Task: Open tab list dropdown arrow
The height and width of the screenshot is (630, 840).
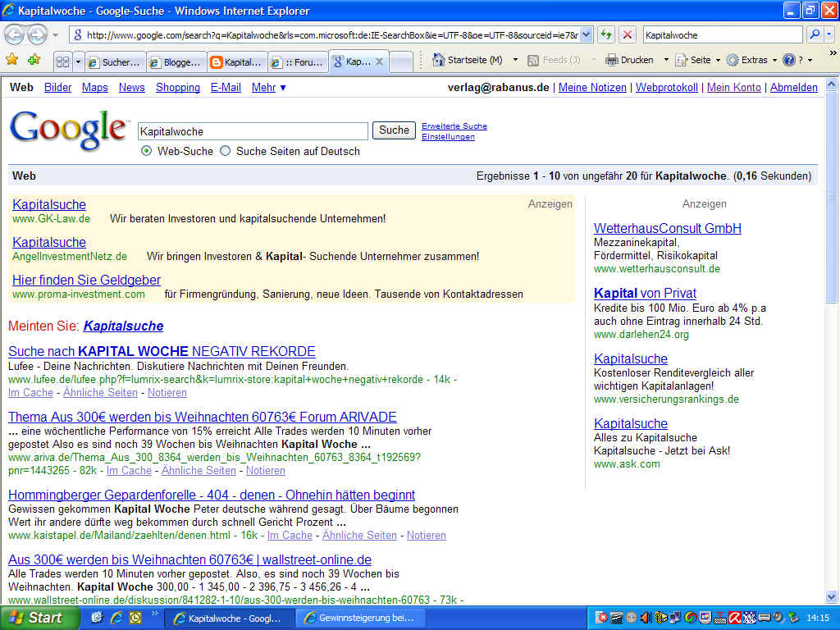Action: click(x=78, y=62)
